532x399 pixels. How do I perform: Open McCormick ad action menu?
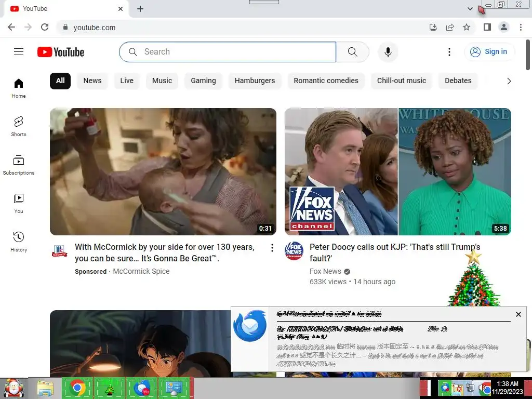(272, 248)
